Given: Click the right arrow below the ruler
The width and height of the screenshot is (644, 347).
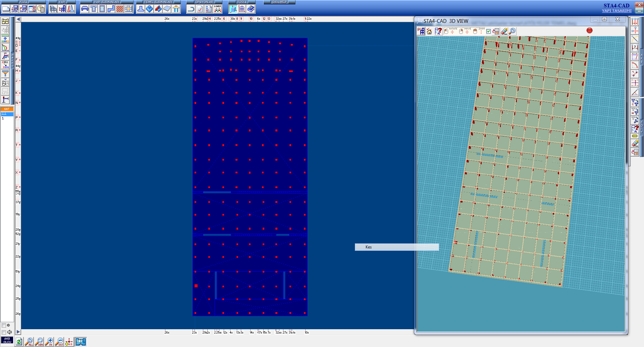Looking at the screenshot, I should click(18, 332).
